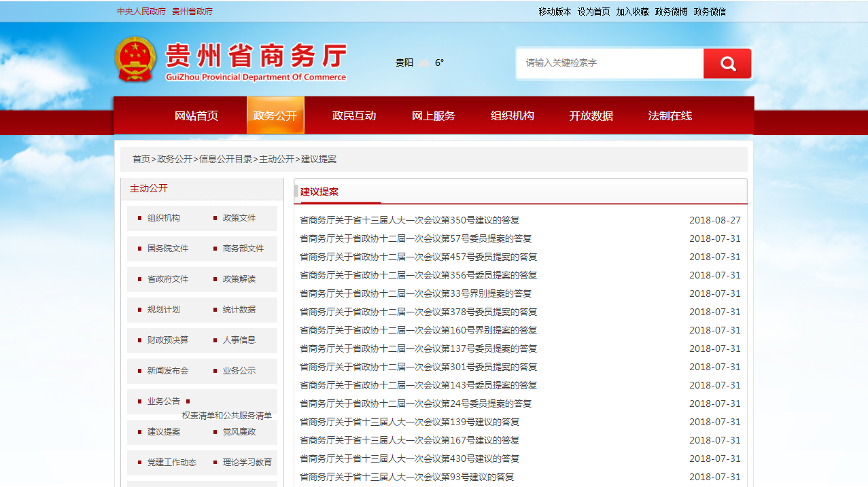Click the Guiyang weather icon

(x=423, y=63)
